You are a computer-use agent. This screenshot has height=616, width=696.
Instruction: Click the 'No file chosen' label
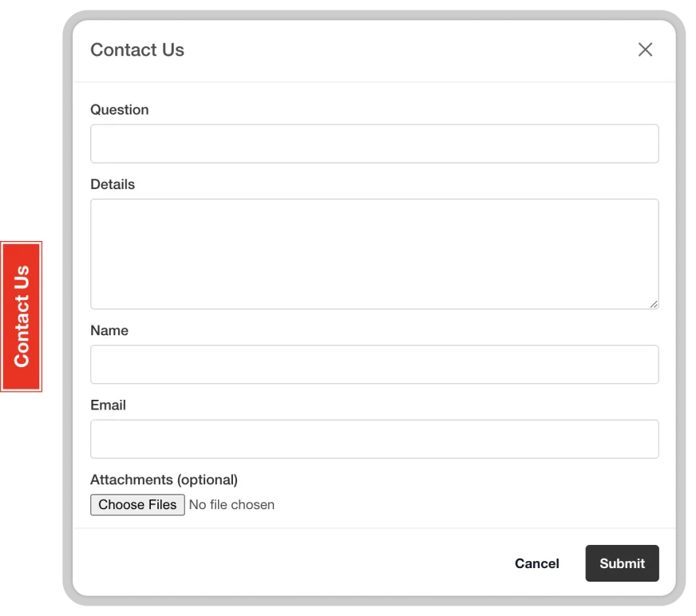231,504
